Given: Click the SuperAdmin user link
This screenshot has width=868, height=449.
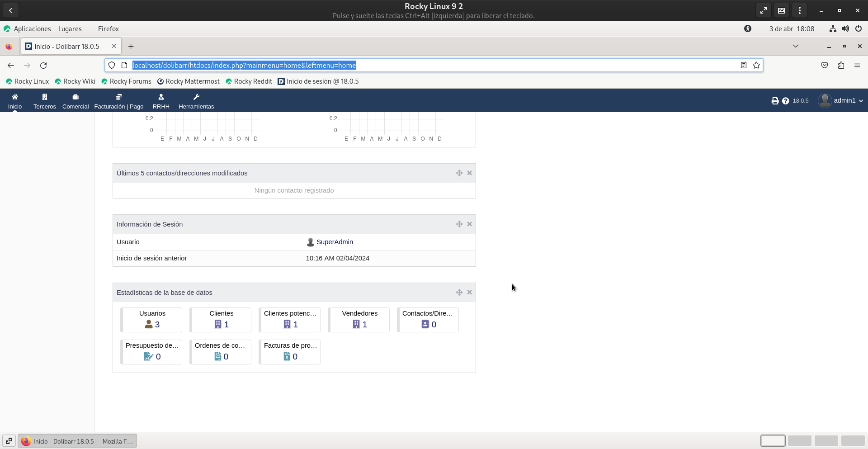Looking at the screenshot, I should pyautogui.click(x=335, y=242).
